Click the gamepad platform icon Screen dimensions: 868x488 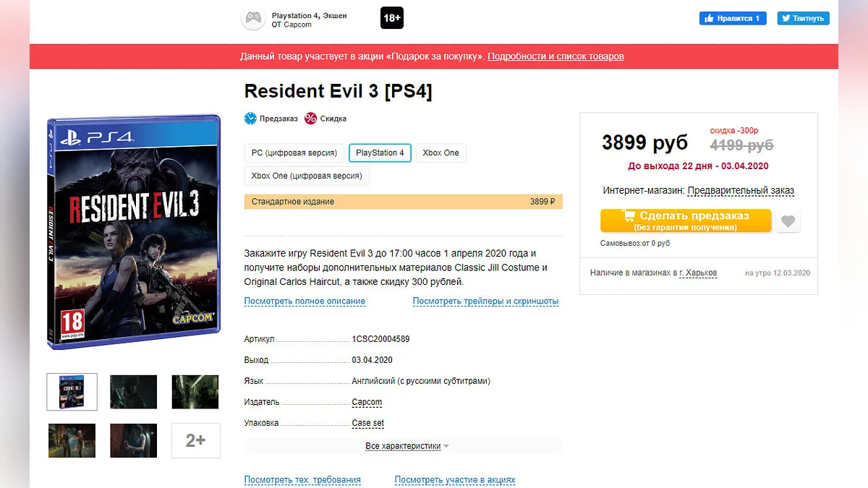click(x=252, y=19)
